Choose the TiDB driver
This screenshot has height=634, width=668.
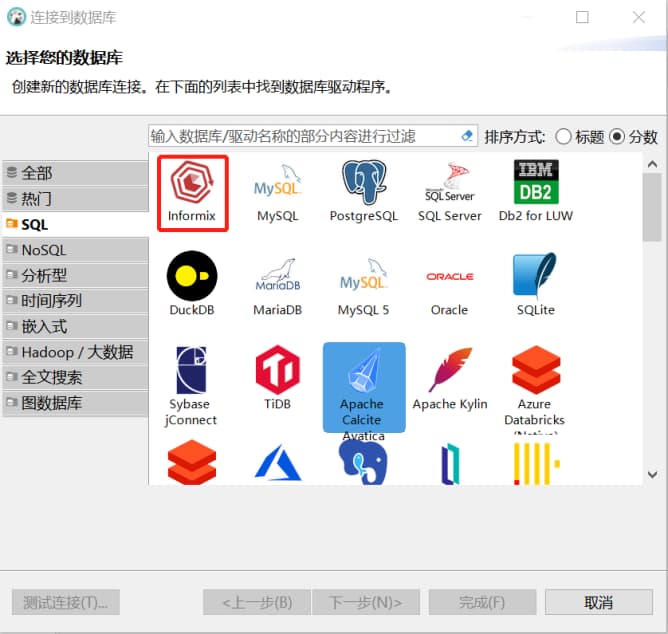tap(278, 378)
